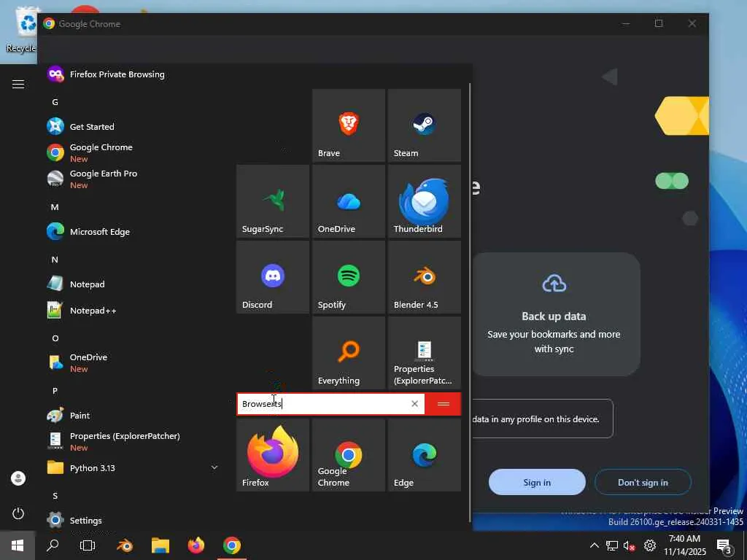Jump to letter N section header
The image size is (747, 560).
click(x=55, y=260)
